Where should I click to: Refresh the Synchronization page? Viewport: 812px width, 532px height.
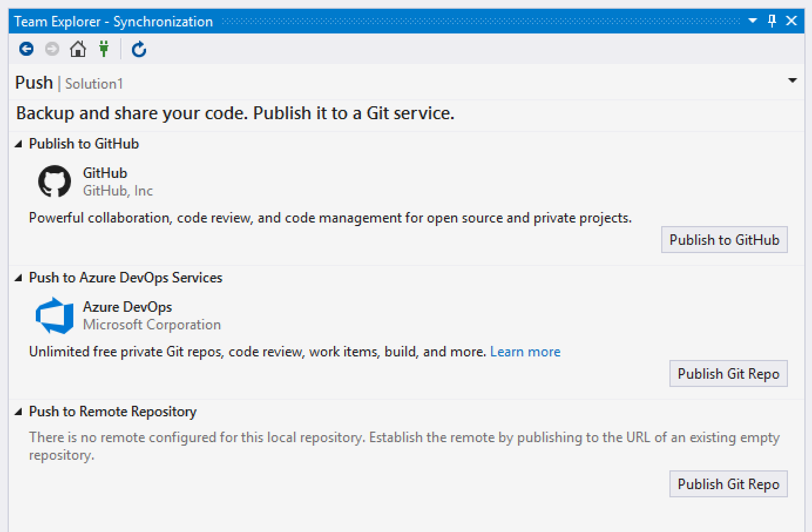pos(139,49)
